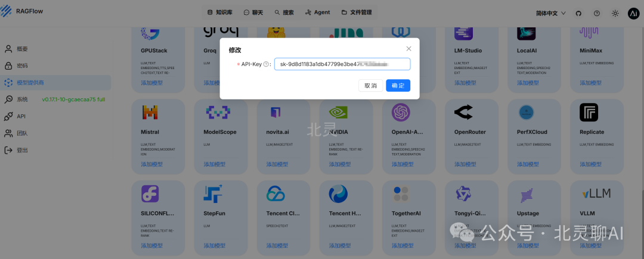Screen dimensions: 644x259
Task: Click 添加模型 under Mistral
Action: click(x=151, y=164)
